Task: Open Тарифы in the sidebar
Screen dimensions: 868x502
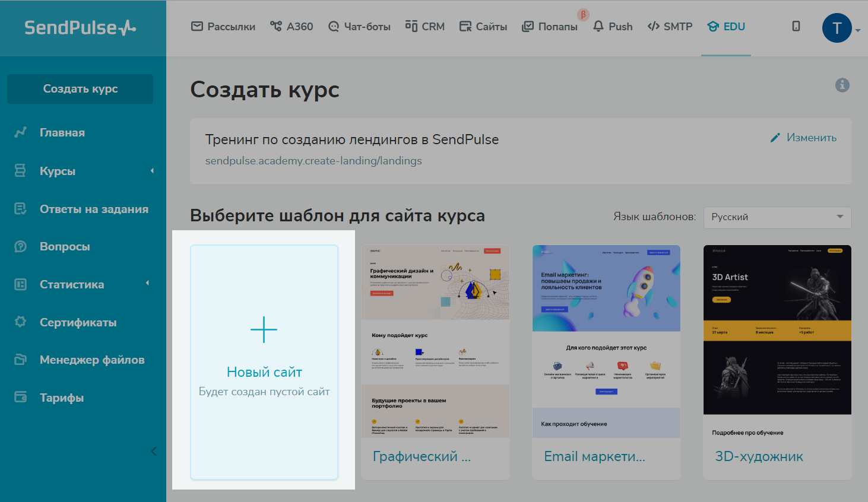Action: click(62, 398)
